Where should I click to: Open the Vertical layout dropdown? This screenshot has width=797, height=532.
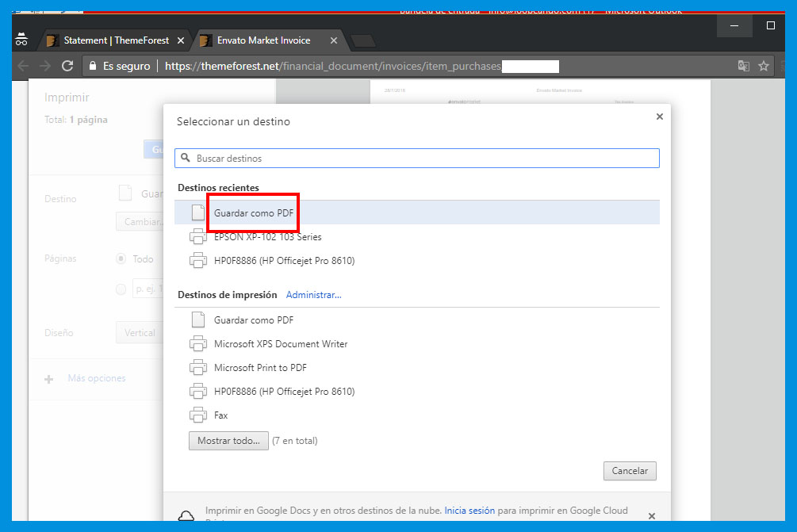[x=140, y=333]
